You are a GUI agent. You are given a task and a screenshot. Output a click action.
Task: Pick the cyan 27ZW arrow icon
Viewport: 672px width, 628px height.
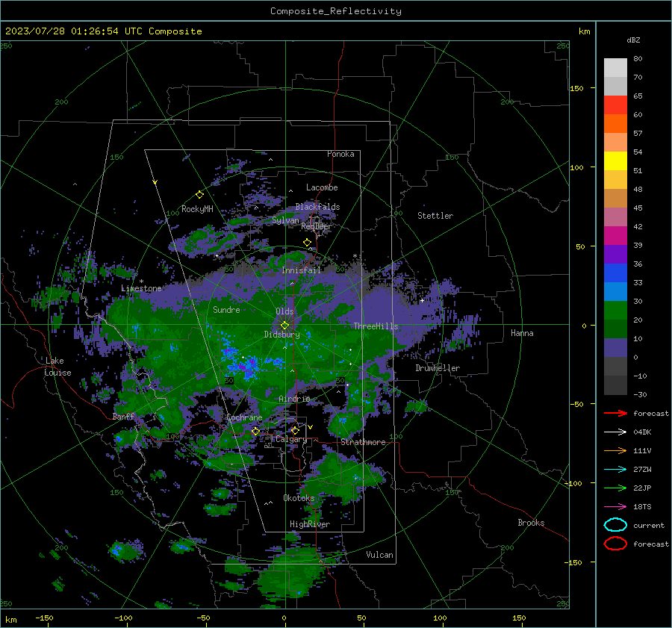[615, 470]
